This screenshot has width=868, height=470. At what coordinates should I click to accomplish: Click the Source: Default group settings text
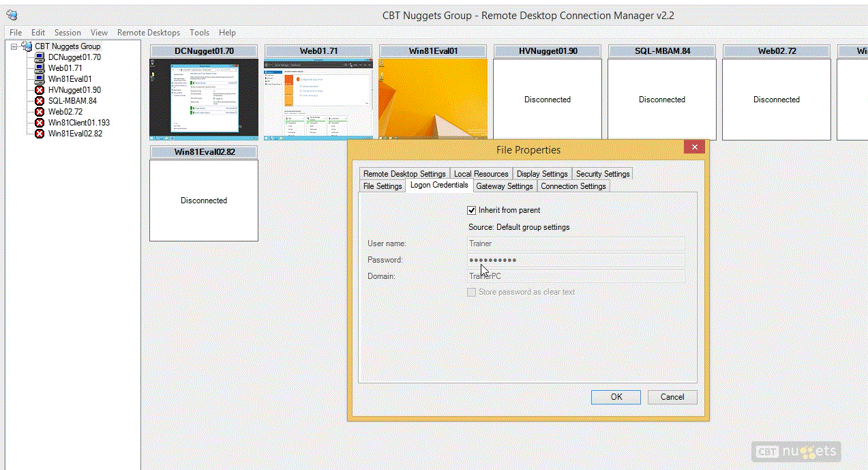click(519, 227)
